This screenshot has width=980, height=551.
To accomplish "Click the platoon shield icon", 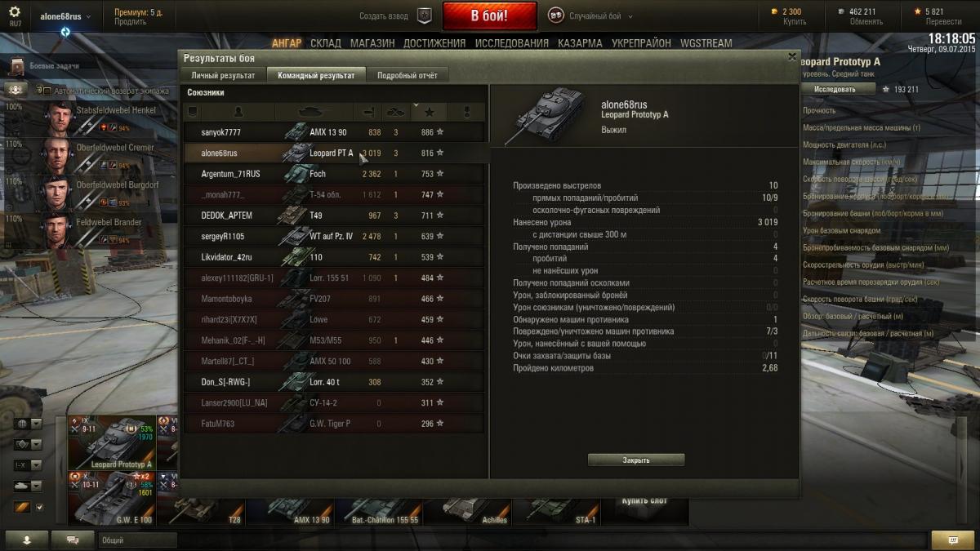I will coord(424,16).
